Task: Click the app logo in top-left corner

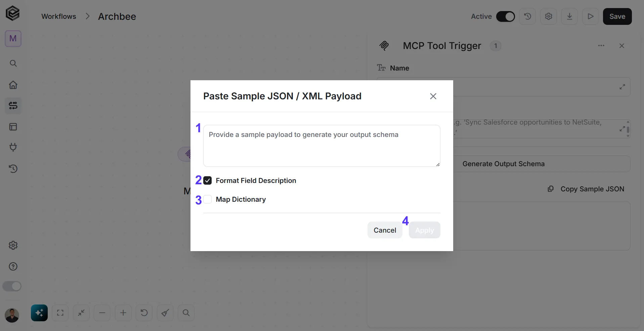Action: [x=13, y=14]
